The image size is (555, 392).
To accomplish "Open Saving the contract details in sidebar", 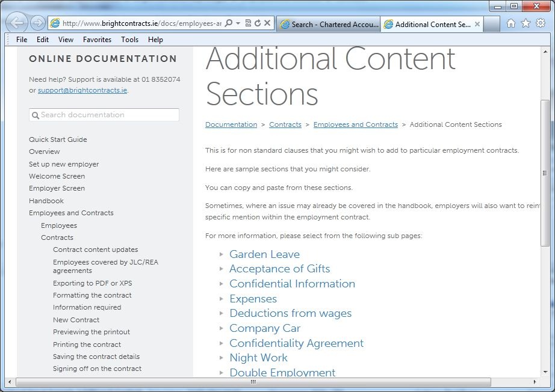I will [96, 357].
